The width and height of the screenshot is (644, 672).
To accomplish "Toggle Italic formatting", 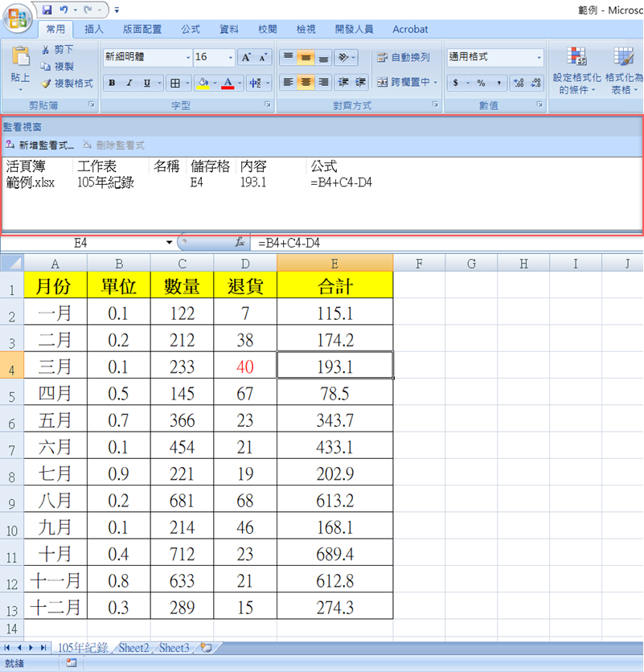I will tap(129, 83).
